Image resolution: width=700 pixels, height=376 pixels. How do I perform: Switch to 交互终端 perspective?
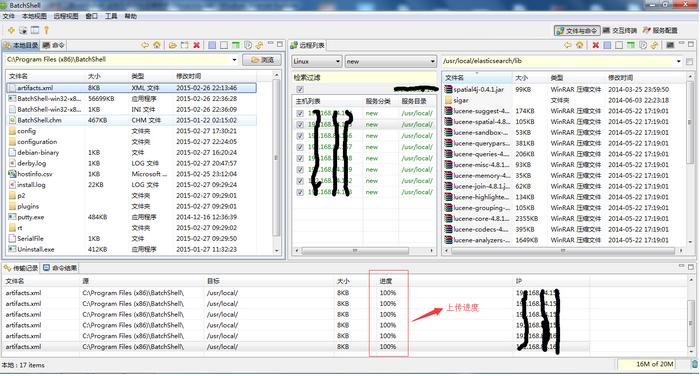620,30
